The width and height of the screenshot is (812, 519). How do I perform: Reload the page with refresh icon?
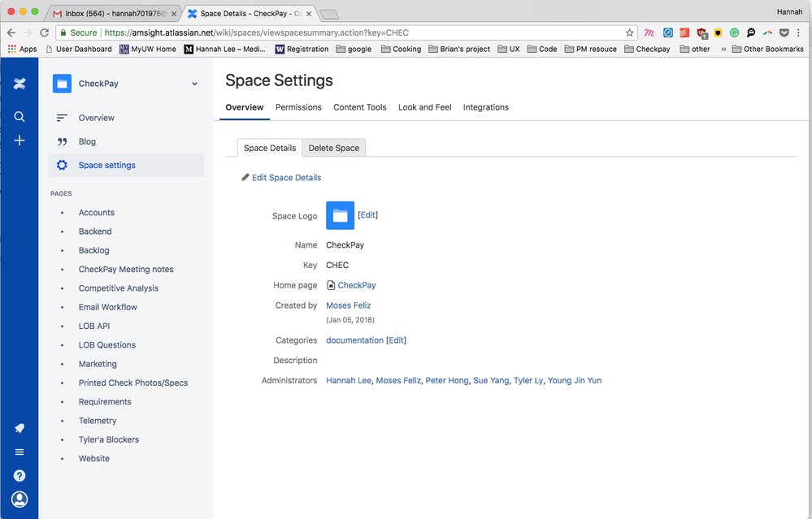[x=45, y=32]
